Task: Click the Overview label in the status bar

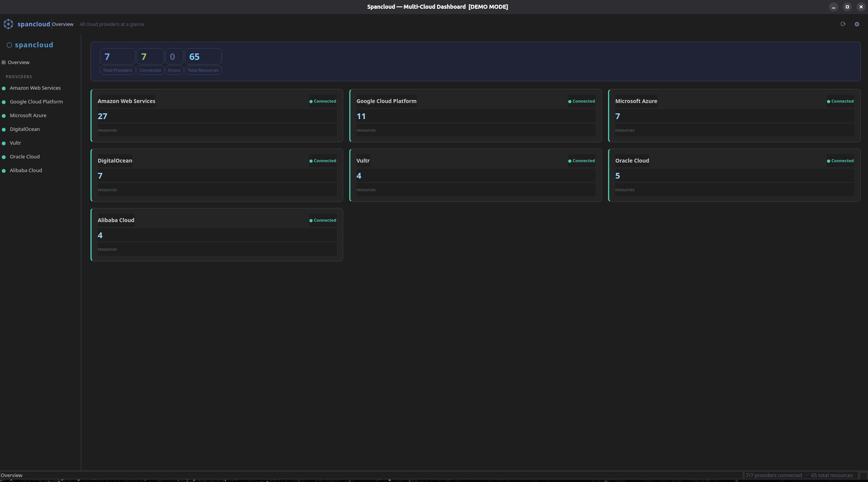Action: [11, 475]
